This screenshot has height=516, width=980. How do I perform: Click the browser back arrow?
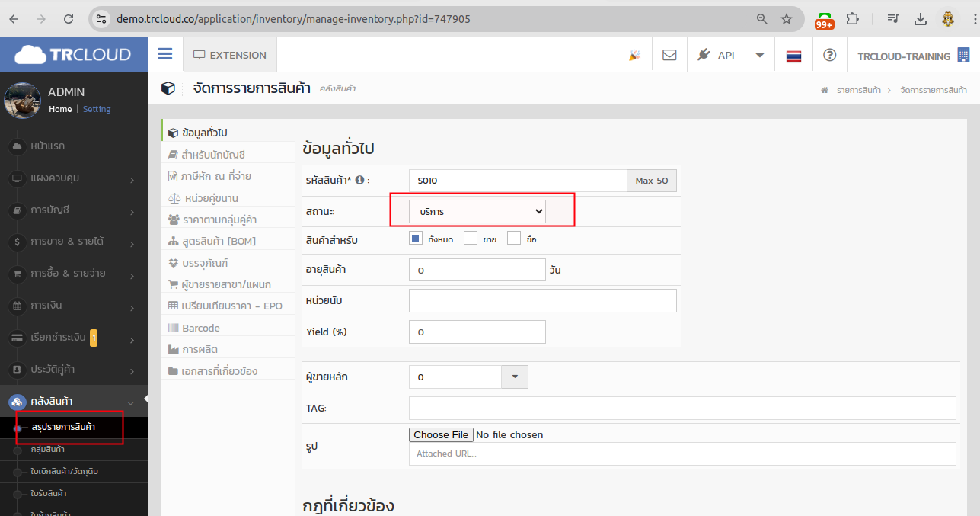coord(14,19)
